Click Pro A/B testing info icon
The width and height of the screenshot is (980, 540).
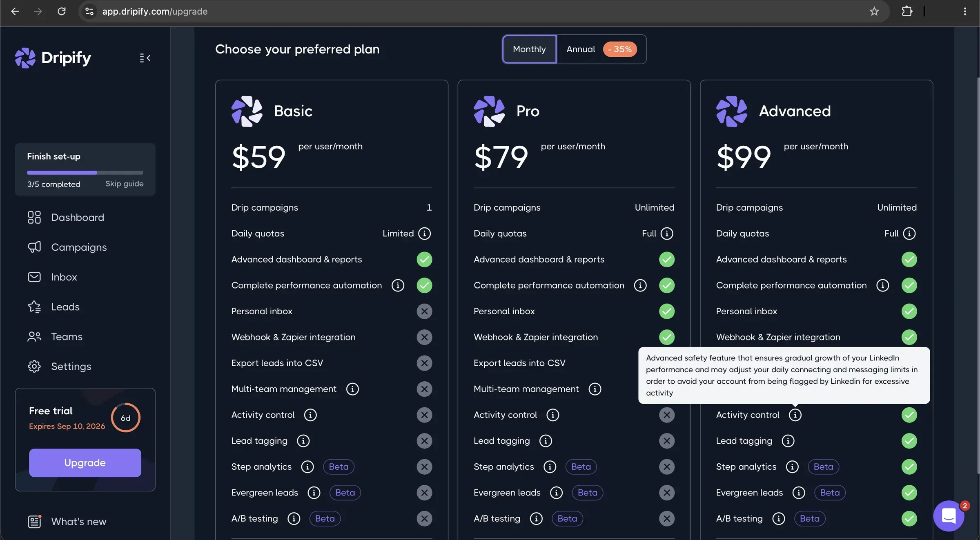pyautogui.click(x=536, y=519)
